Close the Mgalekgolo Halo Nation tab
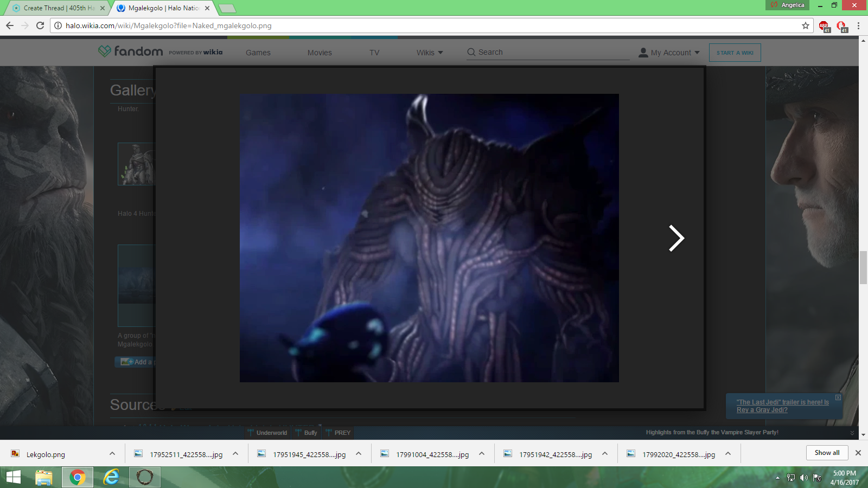The height and width of the screenshot is (488, 868). (x=207, y=8)
